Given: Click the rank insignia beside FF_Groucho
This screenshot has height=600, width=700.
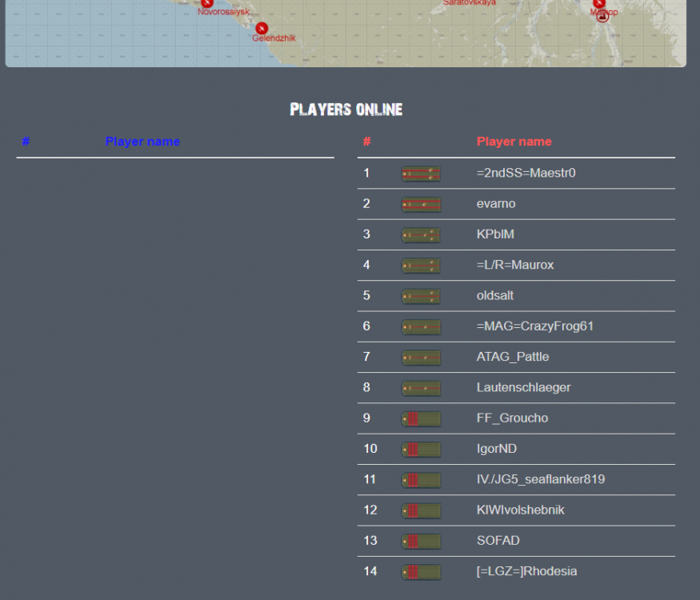Looking at the screenshot, I should click(x=421, y=418).
